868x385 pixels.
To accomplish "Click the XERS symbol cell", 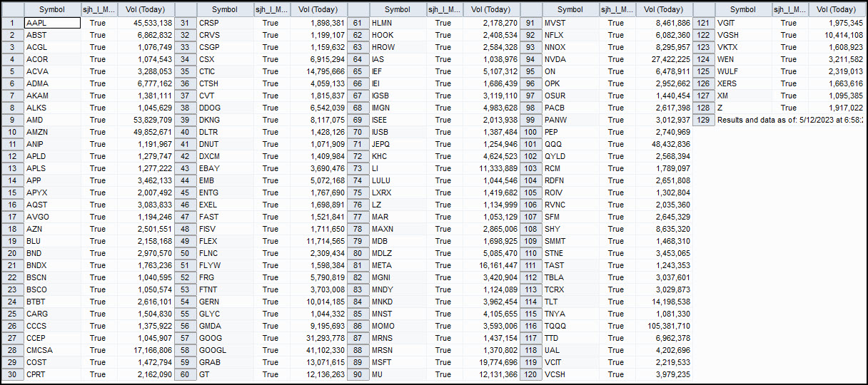I will (743, 83).
